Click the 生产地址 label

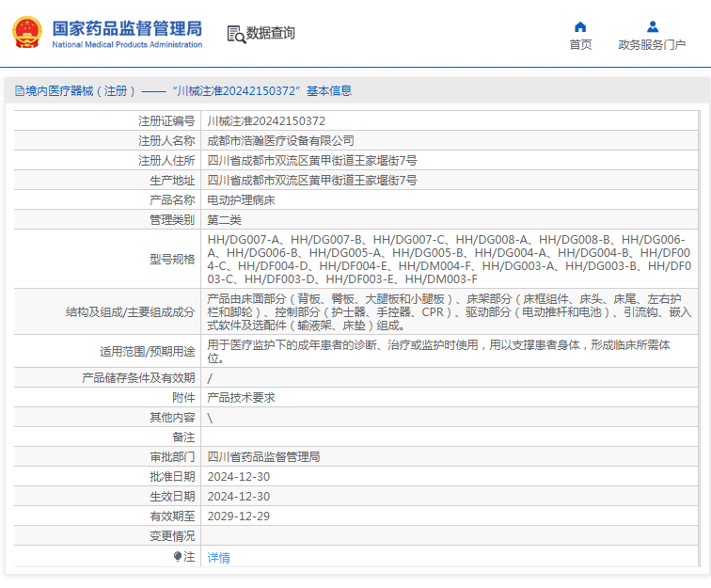[x=172, y=180]
